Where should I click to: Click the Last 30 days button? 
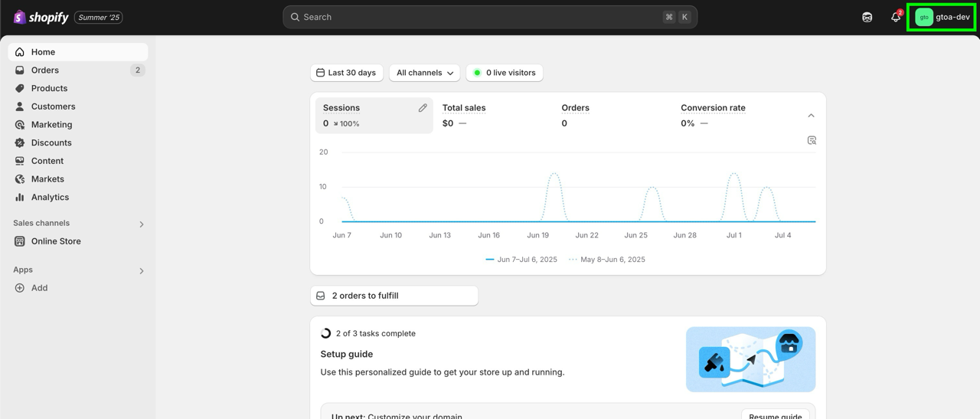(x=346, y=73)
